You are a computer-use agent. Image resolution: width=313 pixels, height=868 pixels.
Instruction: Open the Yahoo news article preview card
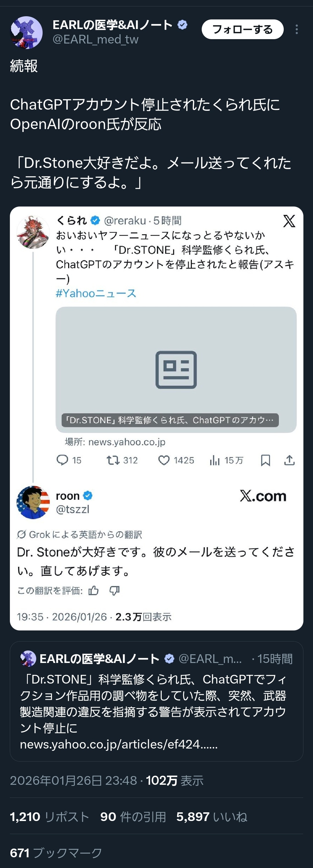(x=176, y=369)
